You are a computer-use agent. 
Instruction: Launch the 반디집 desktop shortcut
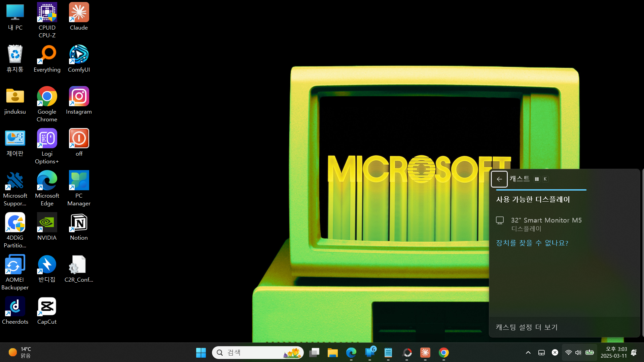tap(47, 269)
